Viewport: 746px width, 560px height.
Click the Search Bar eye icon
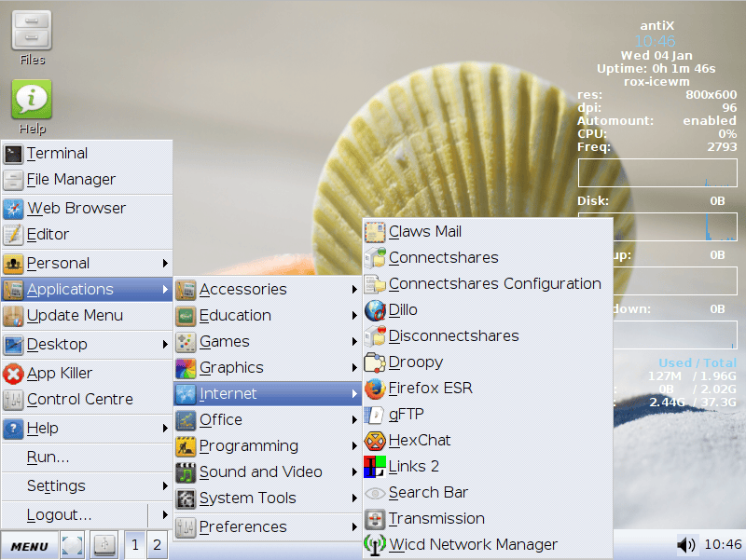[375, 493]
